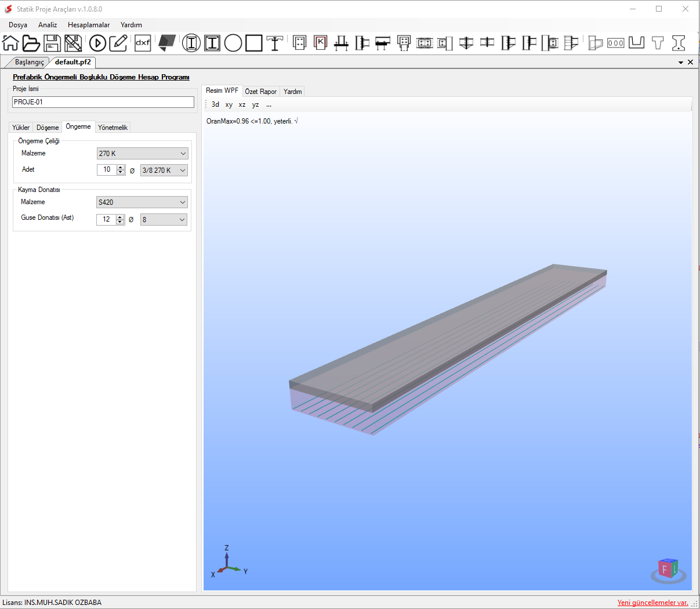Switch to the Döşeme tab
Screen dimensions: 700x609
coord(48,128)
